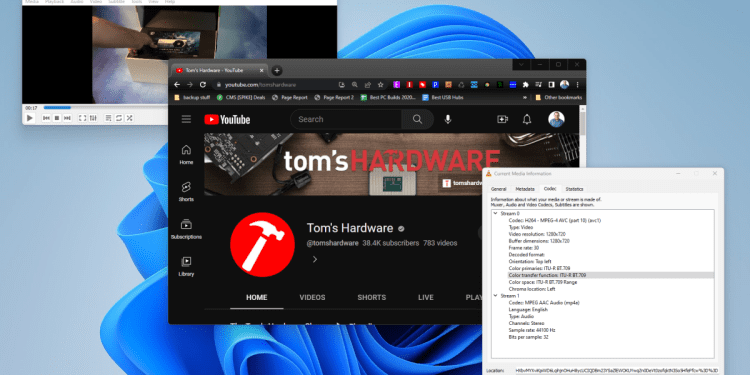Image resolution: width=750 pixels, height=375 pixels.
Task: Go back in Chrome
Action: coord(177,85)
